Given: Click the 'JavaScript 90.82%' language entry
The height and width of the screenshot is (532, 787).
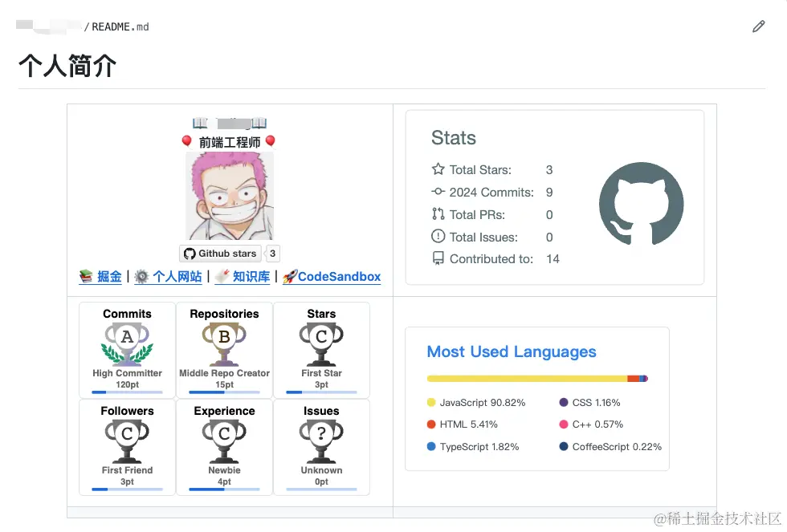Looking at the screenshot, I should point(475,403).
